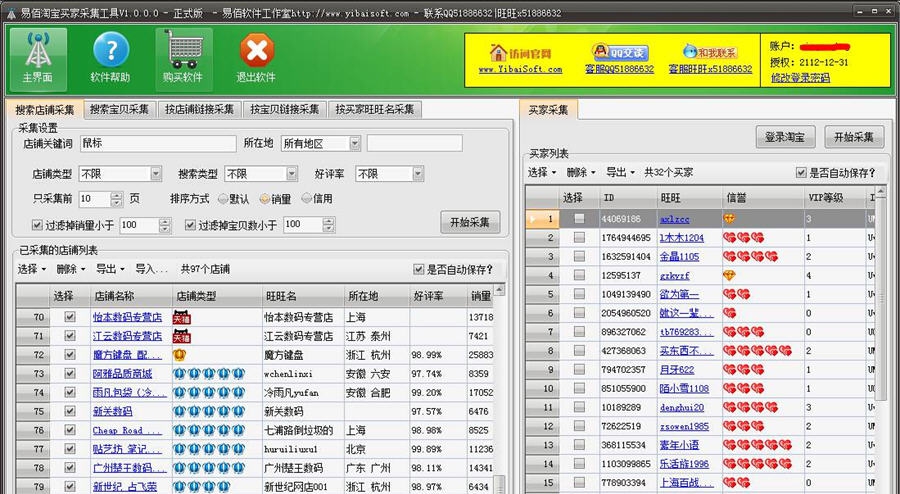Toggle 过滤掉宝贝数小于 checkbox

(190, 225)
